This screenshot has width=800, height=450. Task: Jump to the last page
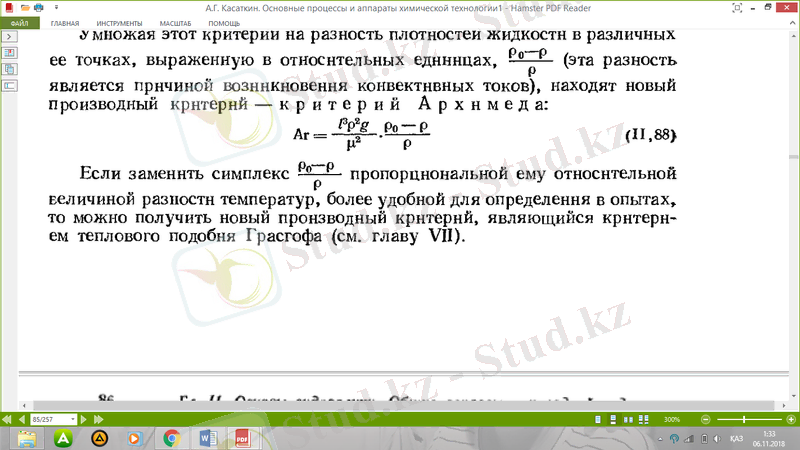point(98,419)
